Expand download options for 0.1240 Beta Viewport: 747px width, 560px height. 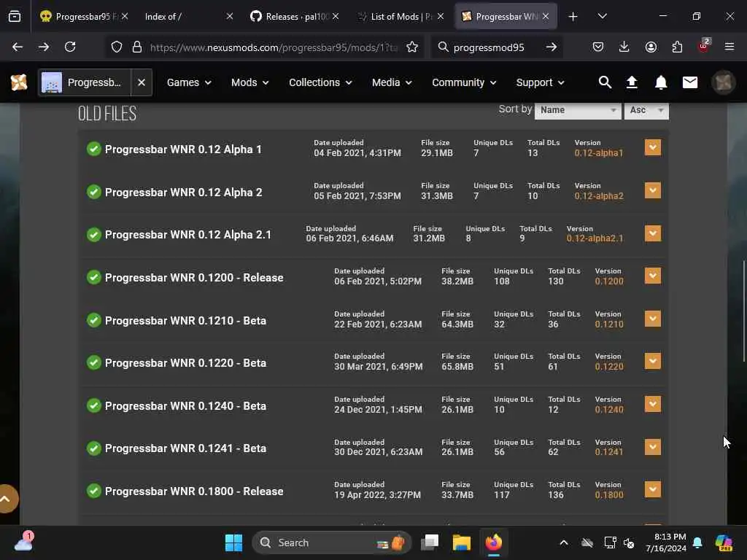point(653,404)
